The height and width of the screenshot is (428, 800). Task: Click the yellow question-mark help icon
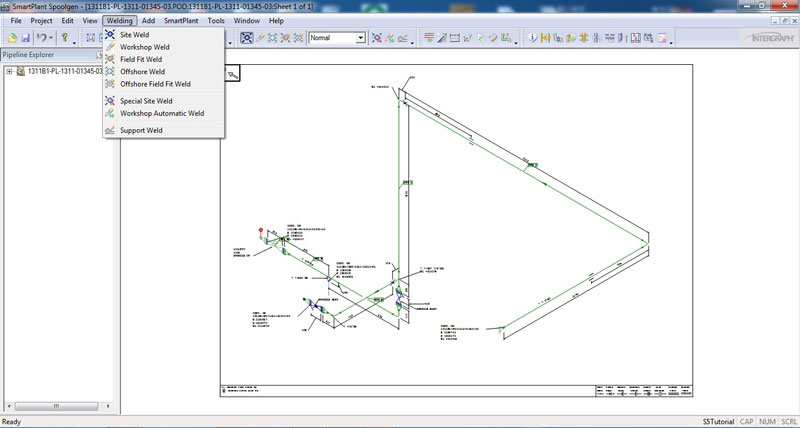(65, 37)
